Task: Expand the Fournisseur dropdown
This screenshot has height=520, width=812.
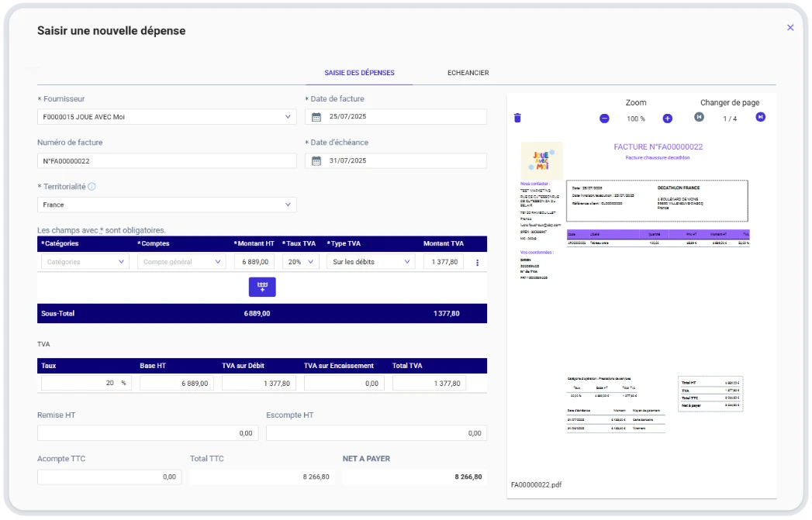Action: (289, 117)
